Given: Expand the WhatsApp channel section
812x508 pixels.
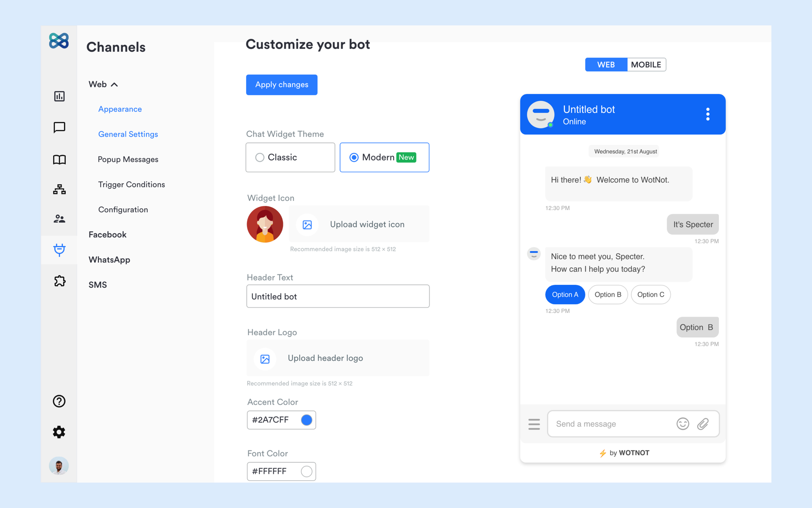Looking at the screenshot, I should coord(109,259).
